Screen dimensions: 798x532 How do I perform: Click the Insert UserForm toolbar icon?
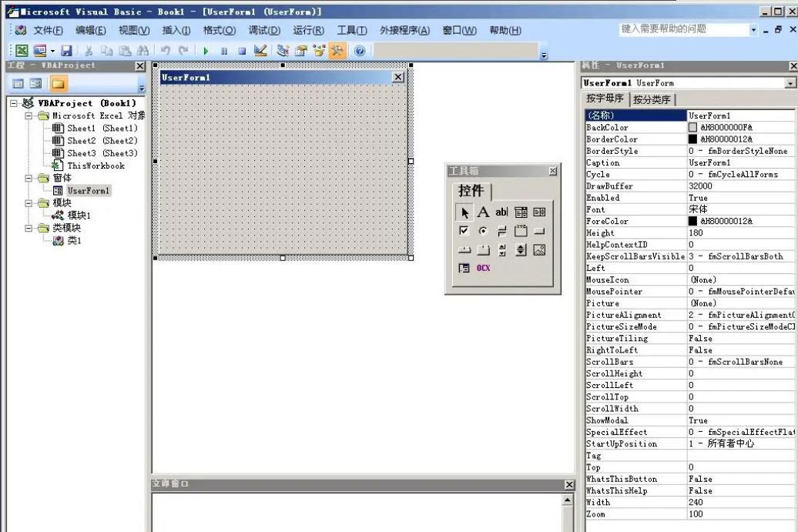[40, 50]
